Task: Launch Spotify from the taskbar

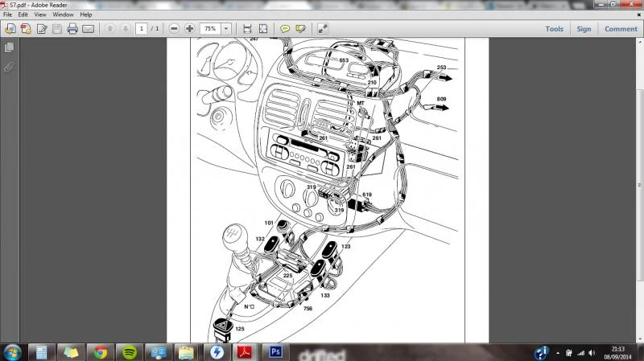Action: point(130,352)
